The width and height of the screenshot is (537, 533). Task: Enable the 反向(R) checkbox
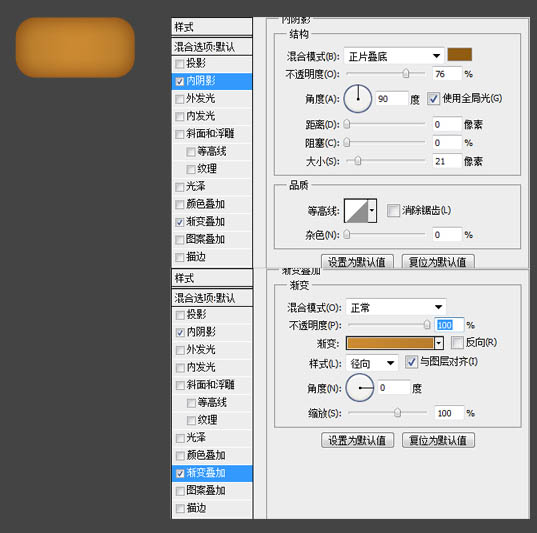click(457, 342)
